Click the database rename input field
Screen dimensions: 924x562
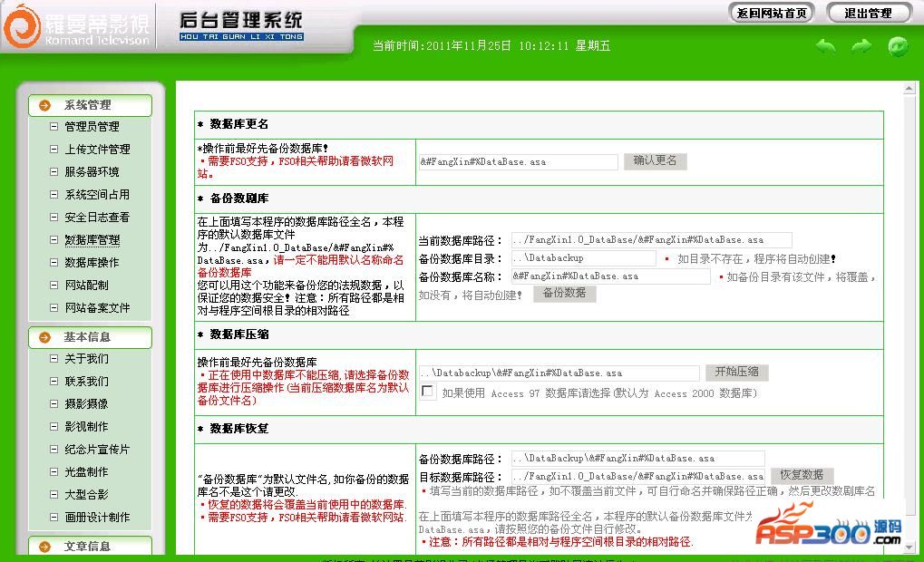pyautogui.click(x=519, y=162)
